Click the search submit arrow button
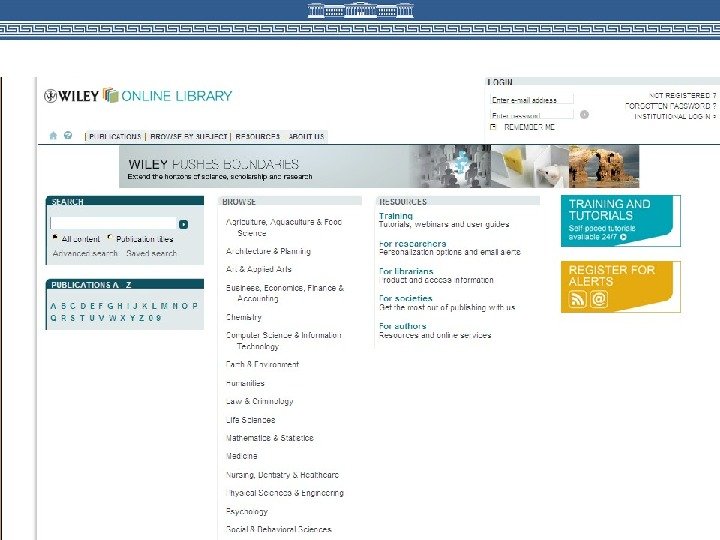 pos(183,224)
